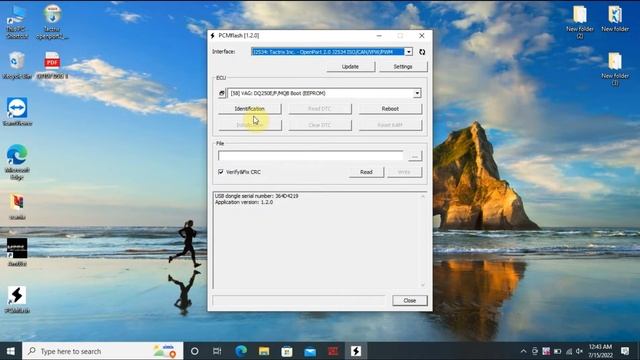Open Microsoft Store from the taskbar

[287, 351]
